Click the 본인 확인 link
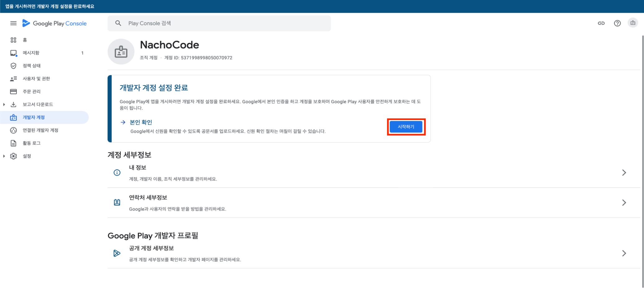This screenshot has width=644, height=291. pyautogui.click(x=141, y=122)
